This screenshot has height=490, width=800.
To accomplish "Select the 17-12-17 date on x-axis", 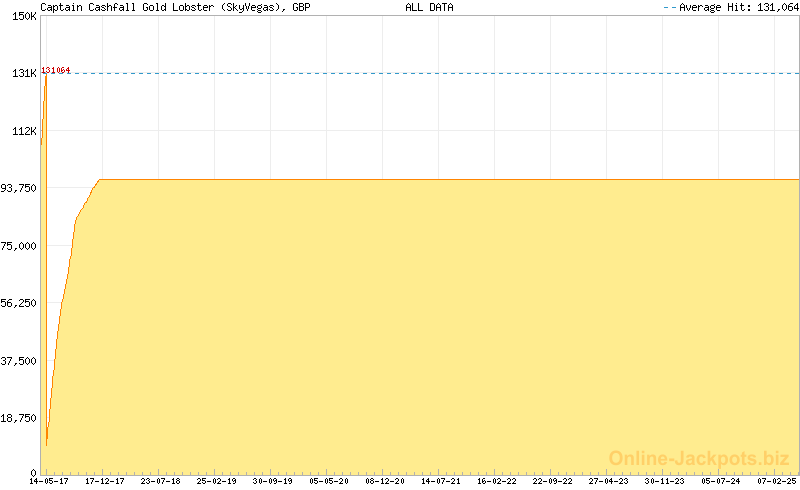I will (104, 481).
